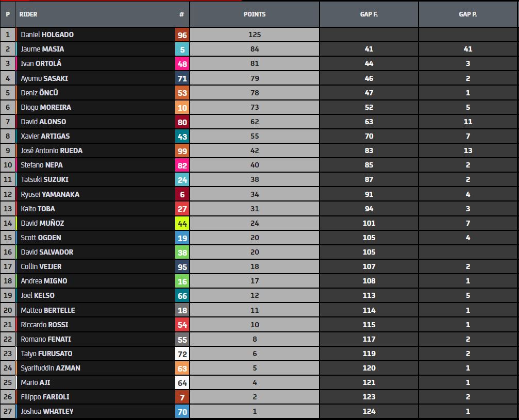
Task: Sort by the POINTS column header
Action: click(255, 14)
